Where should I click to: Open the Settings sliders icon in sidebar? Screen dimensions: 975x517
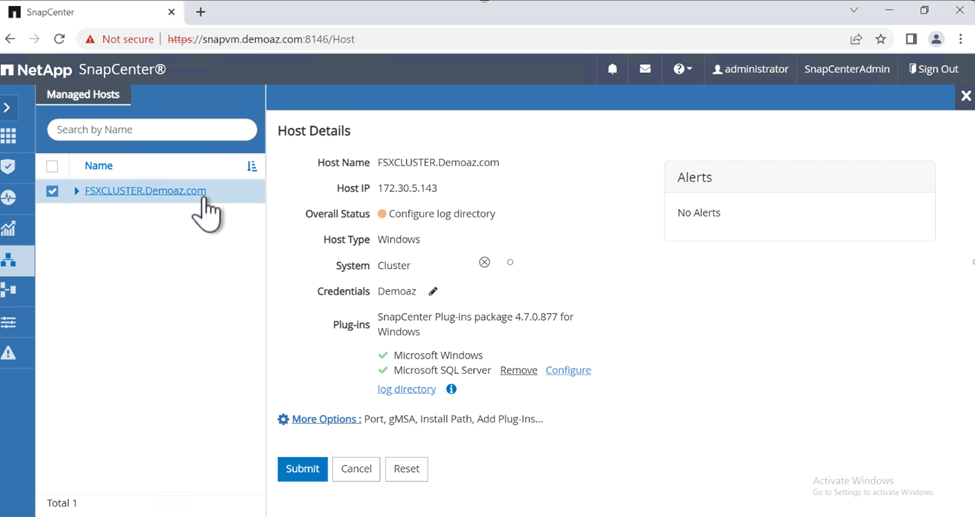click(x=9, y=322)
